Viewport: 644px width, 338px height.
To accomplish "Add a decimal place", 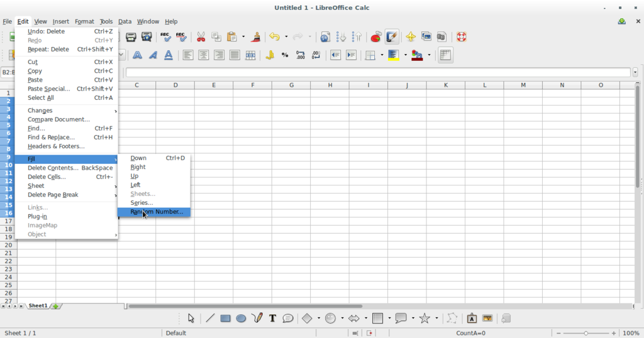I will pos(301,55).
